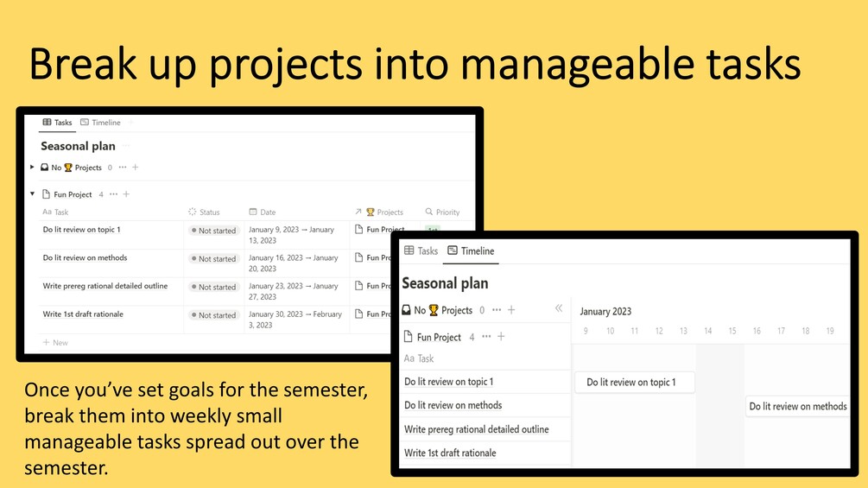
Task: Collapse the Fun Project group triangle in table view
Action: (32, 194)
